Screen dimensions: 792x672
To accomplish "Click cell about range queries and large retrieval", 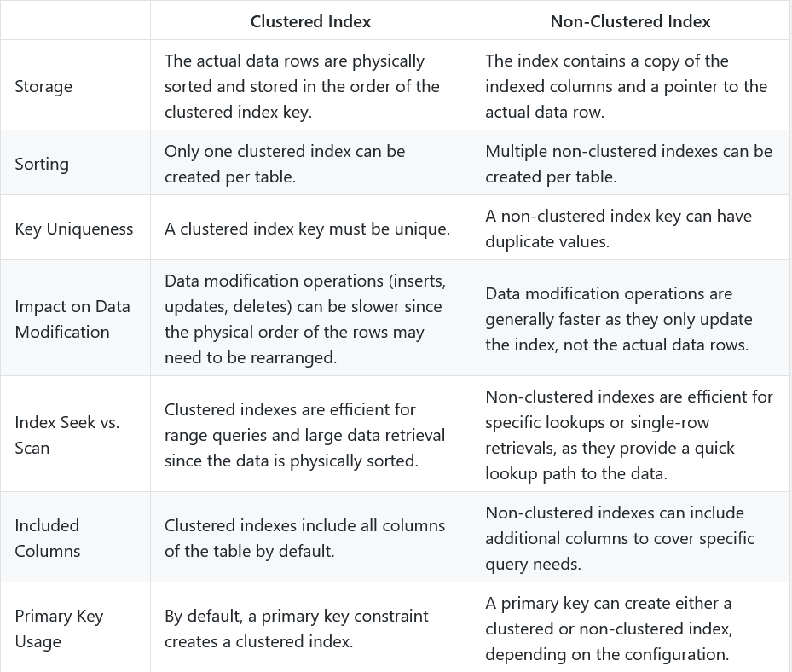I will click(304, 435).
